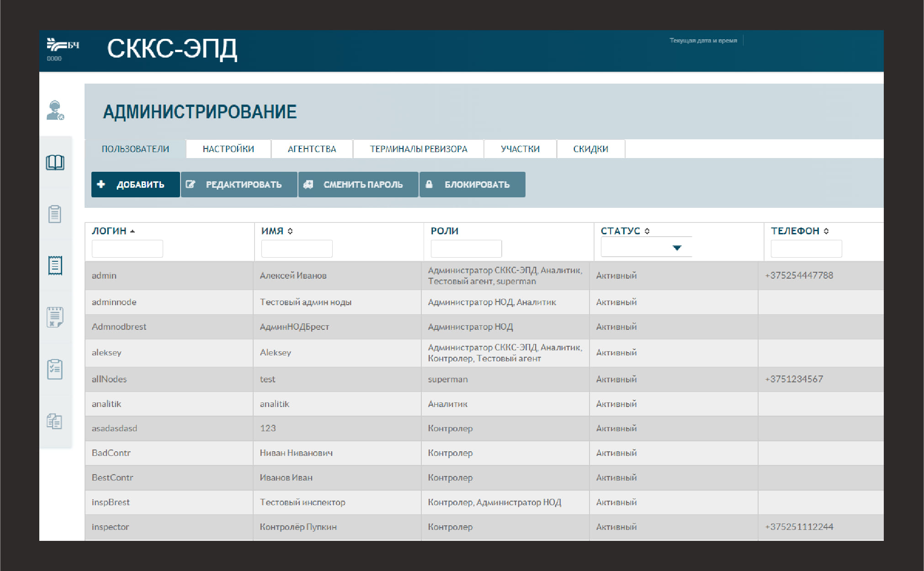This screenshot has height=571, width=924.
Task: Click role Контролер, Администратор НОД
Action: pos(494,502)
